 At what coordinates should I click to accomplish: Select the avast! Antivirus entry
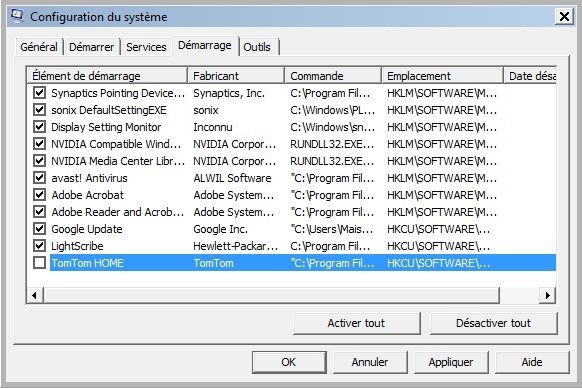[89, 178]
